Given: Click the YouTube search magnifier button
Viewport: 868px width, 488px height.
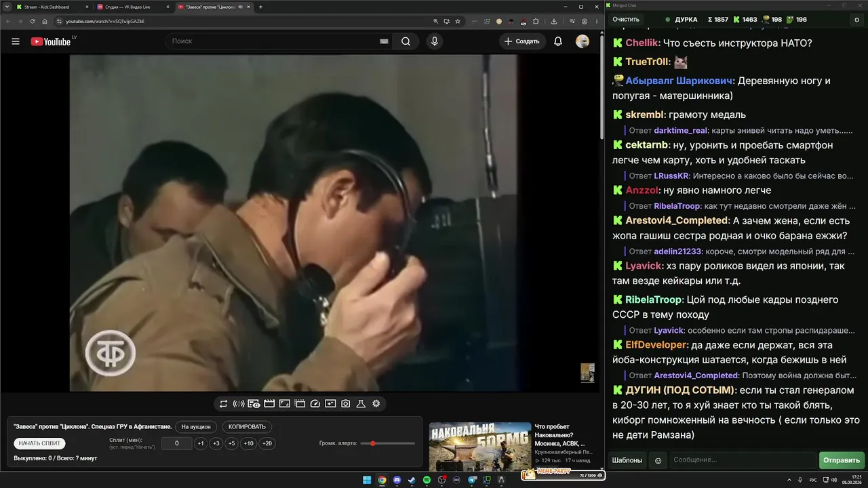Looking at the screenshot, I should point(406,41).
